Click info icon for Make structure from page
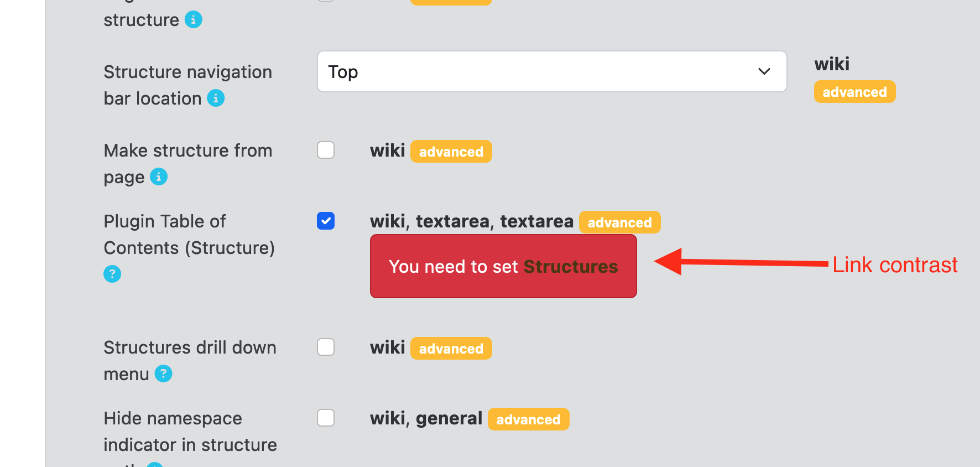 [x=159, y=177]
